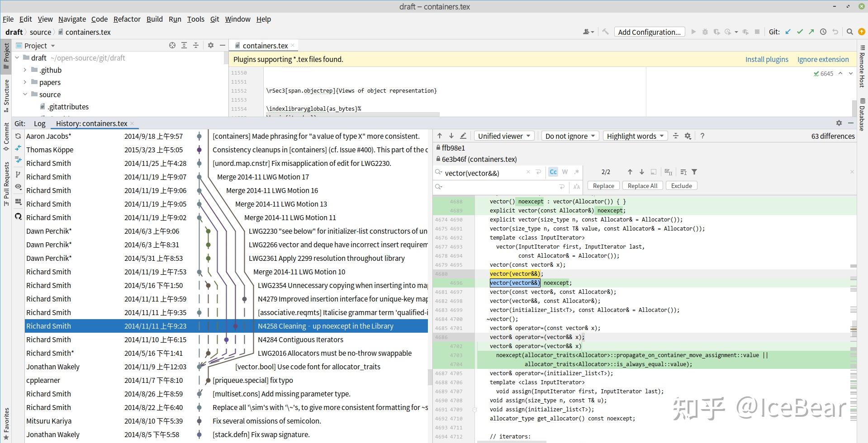Viewport: 868px width, 443px height.
Task: Toggle Match Case (Cc) in search
Action: 553,172
